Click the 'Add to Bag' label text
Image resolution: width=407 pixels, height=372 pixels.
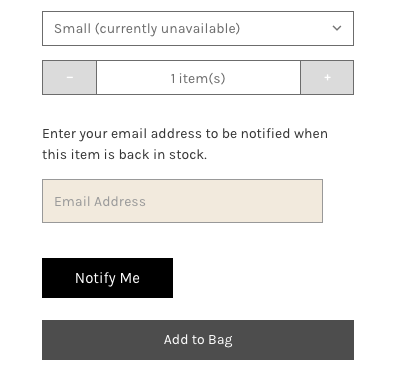click(198, 340)
